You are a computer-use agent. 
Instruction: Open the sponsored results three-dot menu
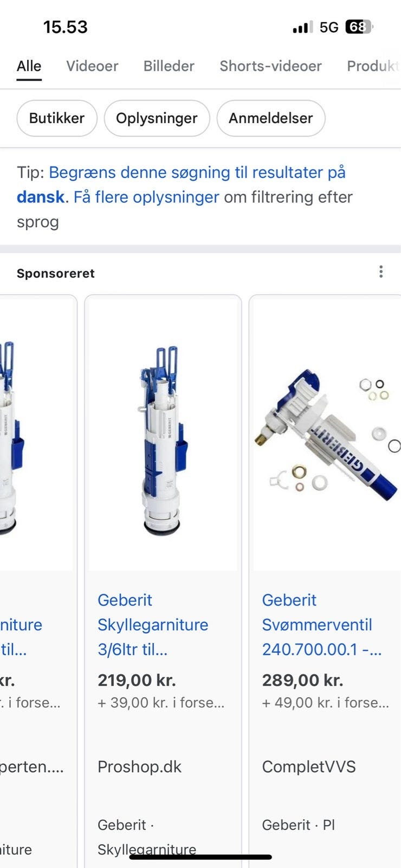click(x=381, y=272)
